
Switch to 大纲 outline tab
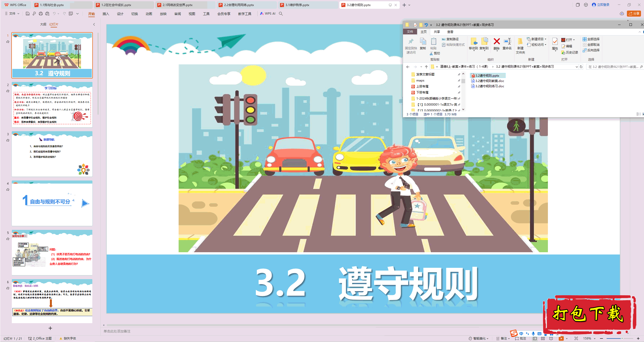pyautogui.click(x=43, y=24)
